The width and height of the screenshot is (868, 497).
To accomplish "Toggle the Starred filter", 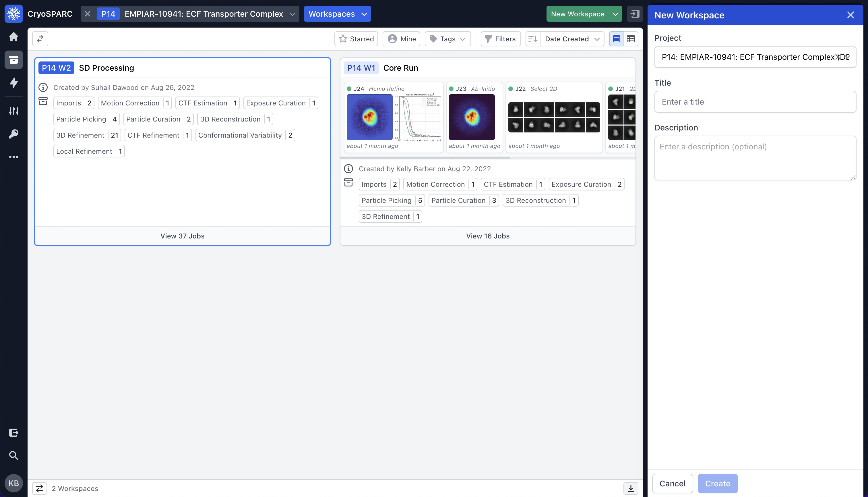I will [x=356, y=39].
